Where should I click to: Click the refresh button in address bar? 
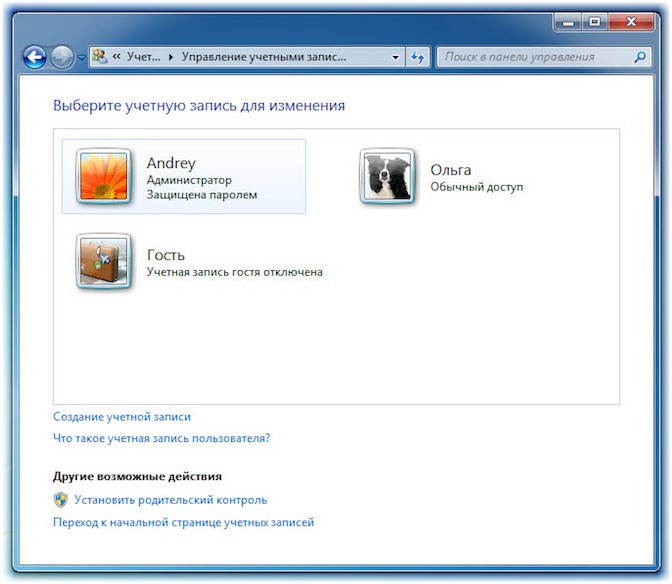[x=417, y=57]
